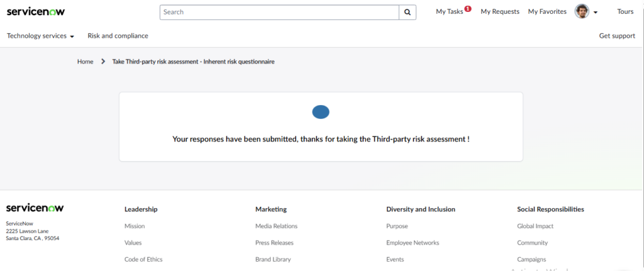Click the Tours link
Image resolution: width=644 pixels, height=271 pixels.
625,12
